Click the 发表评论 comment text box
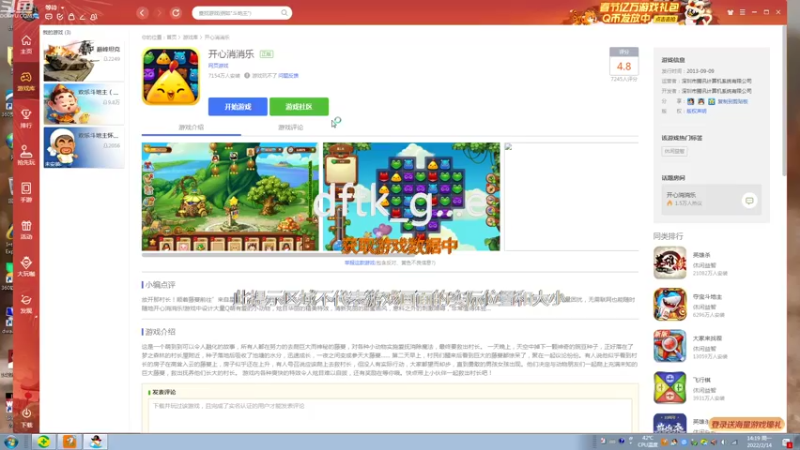 tap(390, 416)
